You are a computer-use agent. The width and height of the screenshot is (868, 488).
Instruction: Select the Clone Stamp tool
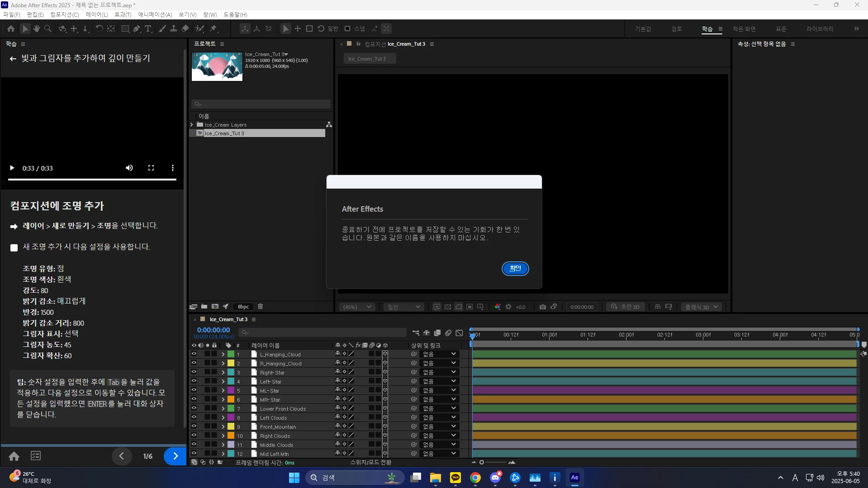(x=173, y=28)
